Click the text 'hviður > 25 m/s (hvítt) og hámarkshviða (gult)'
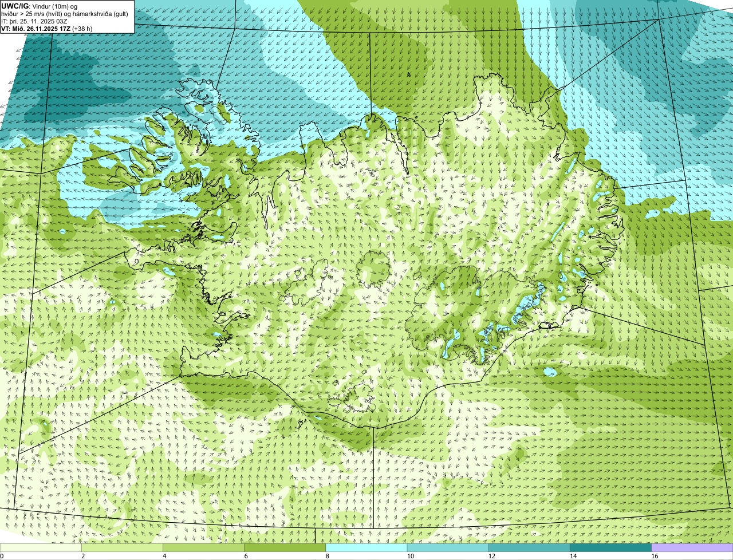Image resolution: width=733 pixels, height=560 pixels. (x=65, y=14)
